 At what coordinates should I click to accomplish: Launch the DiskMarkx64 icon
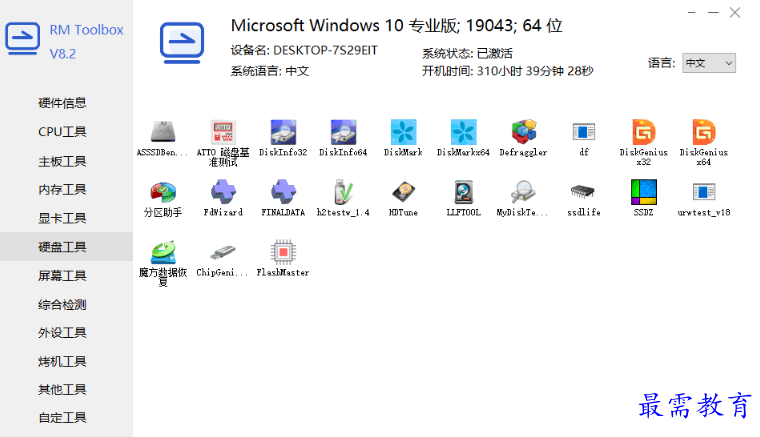[463, 132]
